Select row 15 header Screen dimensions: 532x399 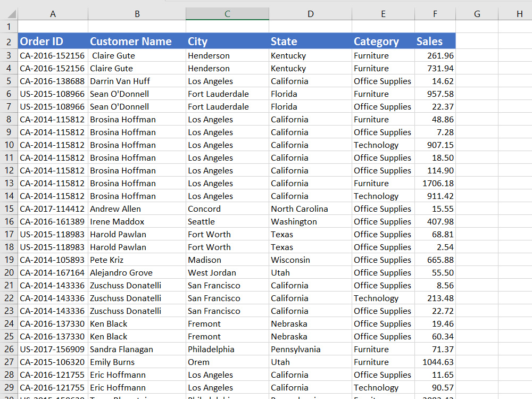click(x=9, y=209)
